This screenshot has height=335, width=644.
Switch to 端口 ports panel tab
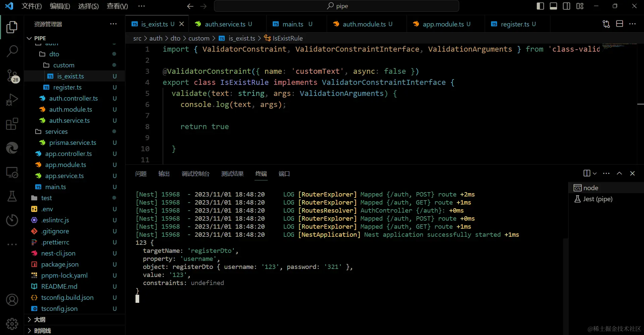click(284, 174)
